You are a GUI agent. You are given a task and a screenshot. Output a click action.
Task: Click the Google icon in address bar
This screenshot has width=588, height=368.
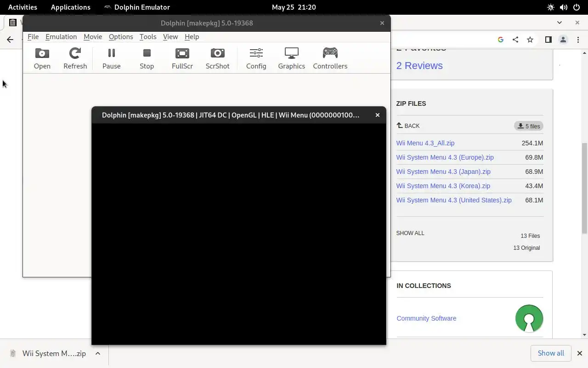coord(501,40)
